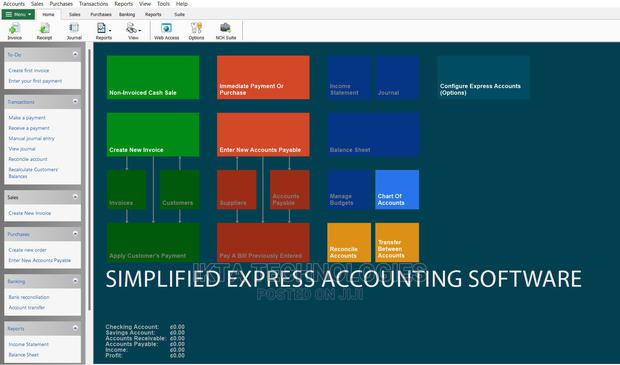Open the Tools menu
Screen dimensions: 620x365
click(163, 4)
